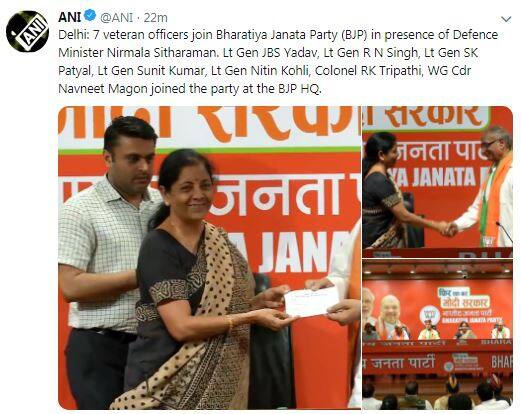Image resolution: width=521 pixels, height=414 pixels.
Task: Open the top-right handshake photo
Action: click(438, 182)
